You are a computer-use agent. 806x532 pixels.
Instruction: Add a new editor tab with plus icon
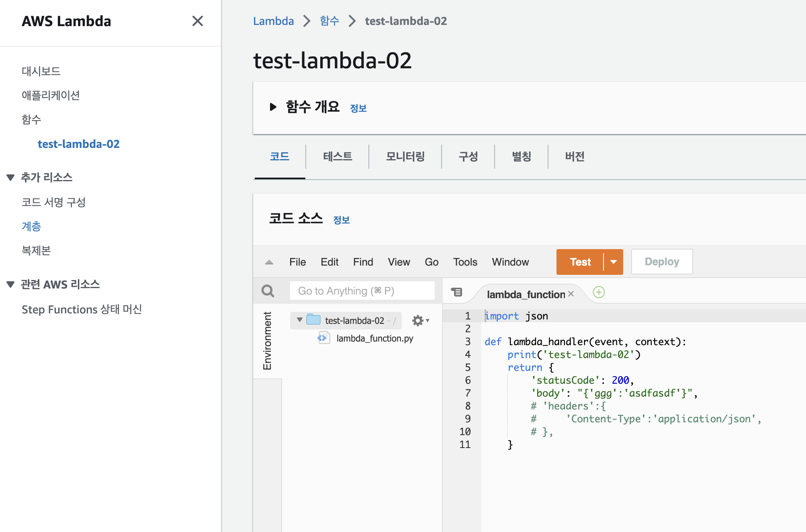(599, 292)
